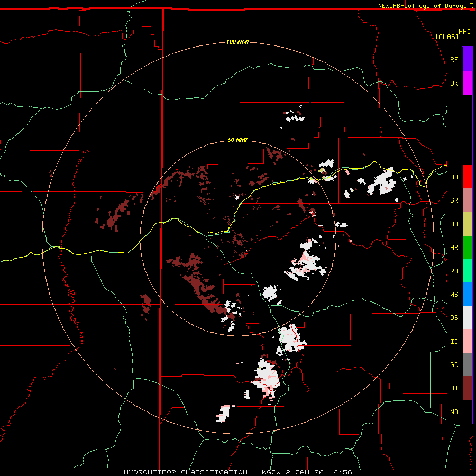
Task: Select the 'HHC' product code text
Action: tap(465, 32)
